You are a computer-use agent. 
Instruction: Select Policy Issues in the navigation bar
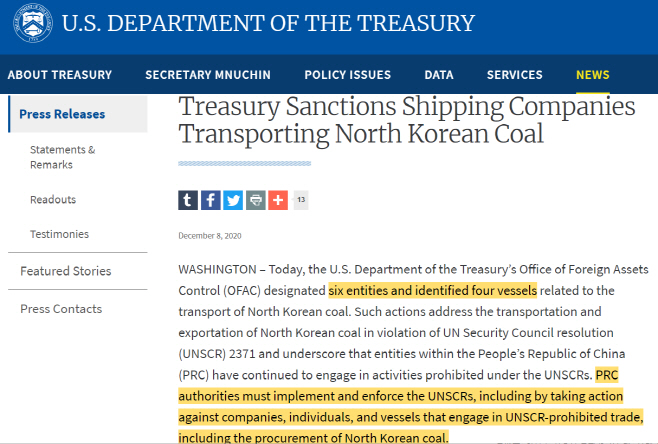[347, 75]
